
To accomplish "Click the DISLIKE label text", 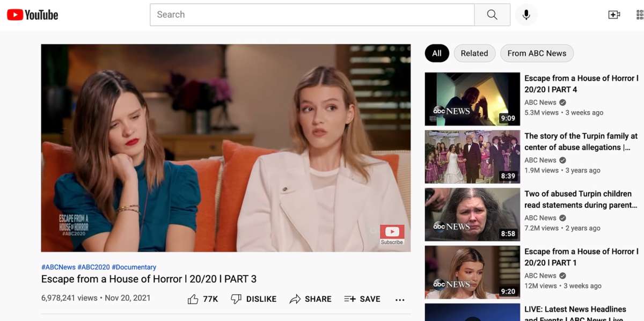I will 261,299.
